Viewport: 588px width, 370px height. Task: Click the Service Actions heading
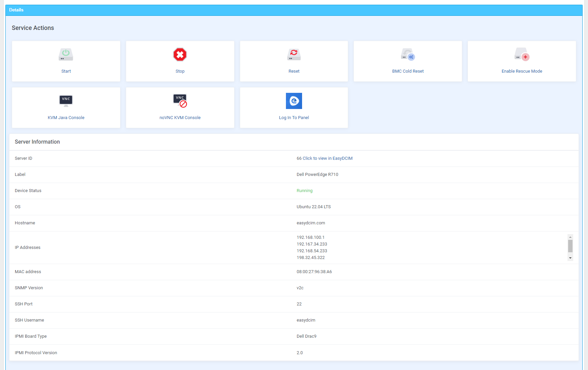[33, 28]
